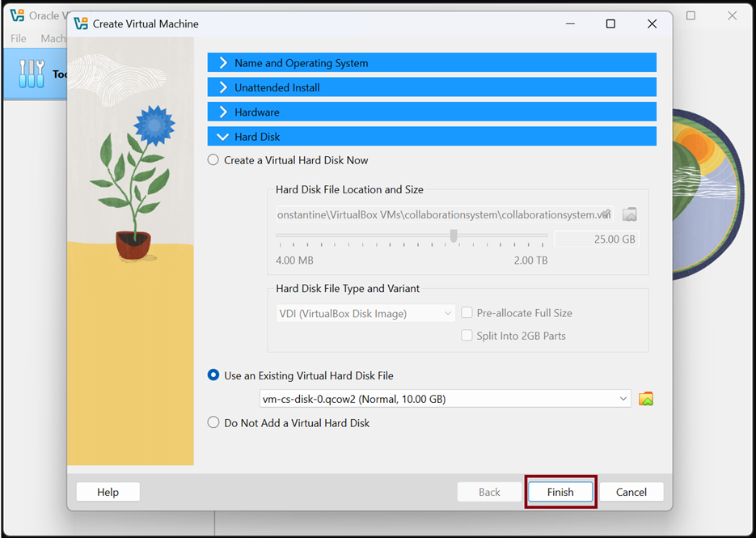
Task: Click the Hard Disk File Location and Size label
Action: click(x=349, y=189)
